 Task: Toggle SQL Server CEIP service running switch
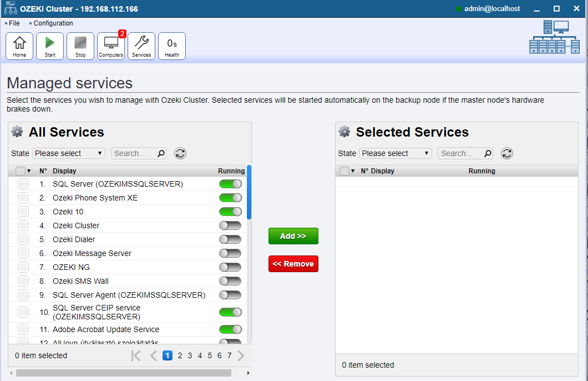230,312
